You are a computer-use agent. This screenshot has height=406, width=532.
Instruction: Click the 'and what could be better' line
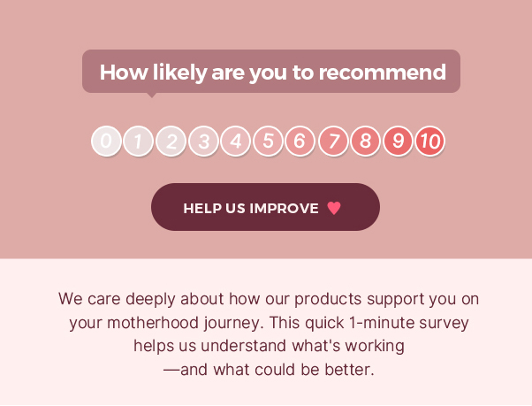(x=269, y=370)
